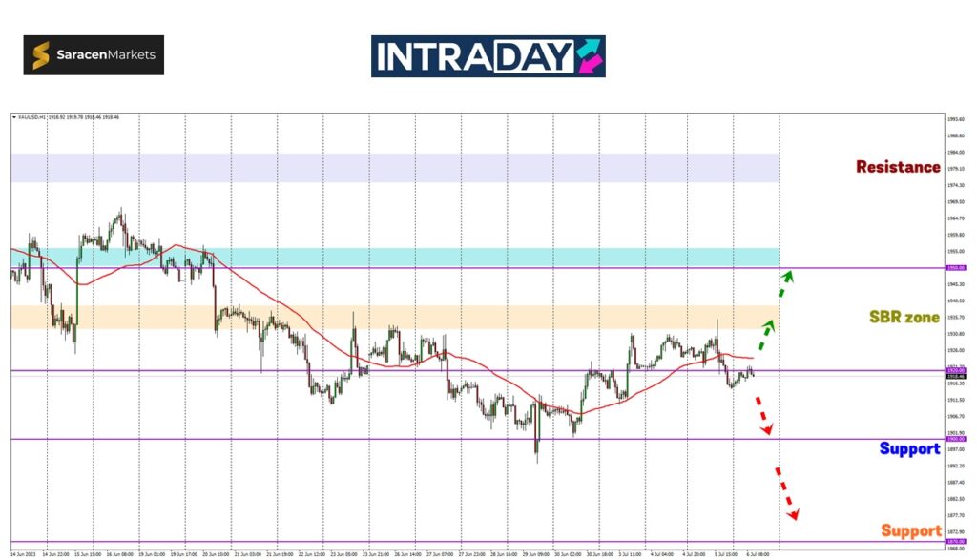The image size is (977, 560).
Task: Click the upper green dashed arrow near 1950
Action: 786,283
